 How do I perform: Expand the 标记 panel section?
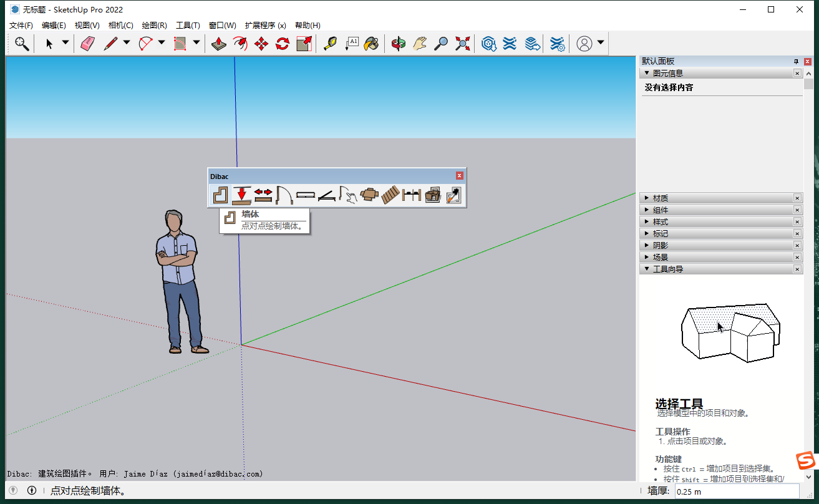pos(647,233)
